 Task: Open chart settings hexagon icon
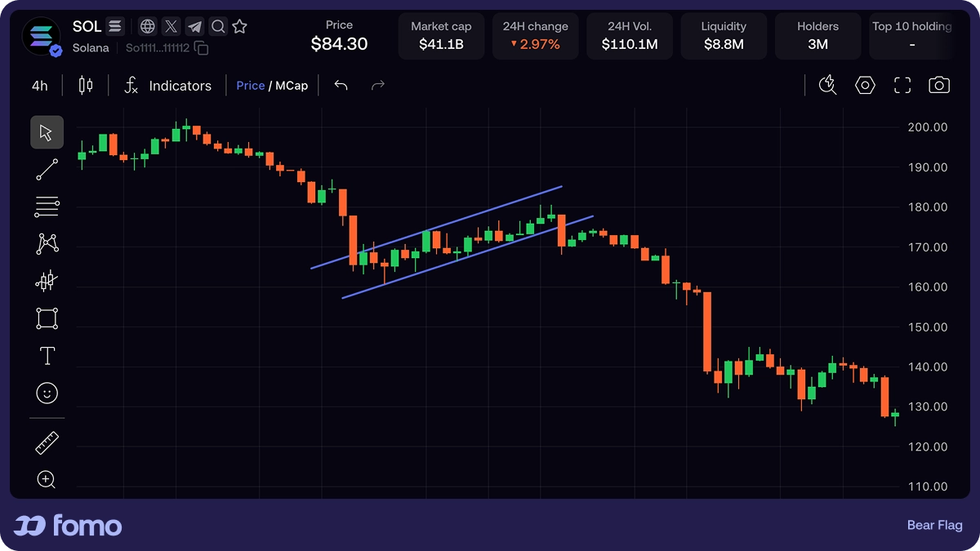click(x=865, y=85)
